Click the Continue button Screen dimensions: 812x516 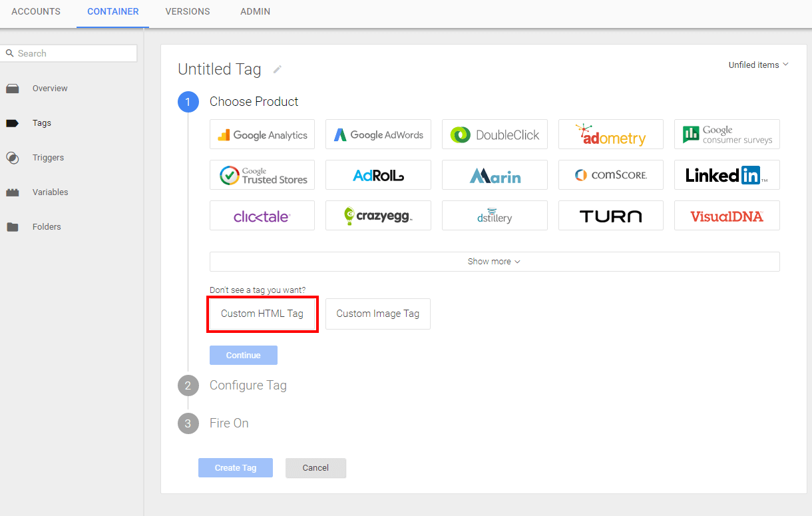tap(244, 355)
